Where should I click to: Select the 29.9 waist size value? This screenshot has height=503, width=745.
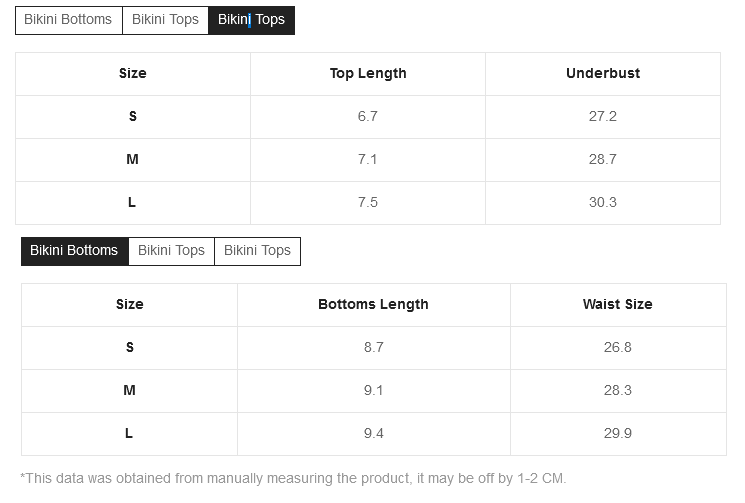[618, 434]
